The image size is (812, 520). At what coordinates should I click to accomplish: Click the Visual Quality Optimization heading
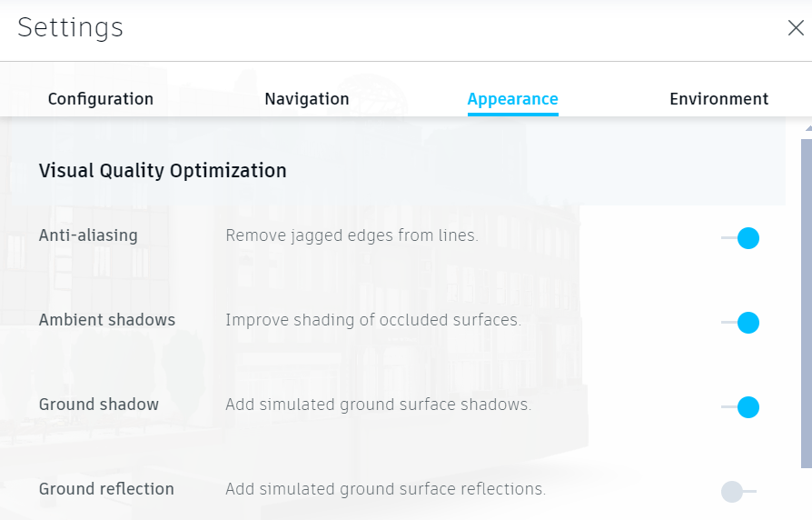[x=163, y=171]
